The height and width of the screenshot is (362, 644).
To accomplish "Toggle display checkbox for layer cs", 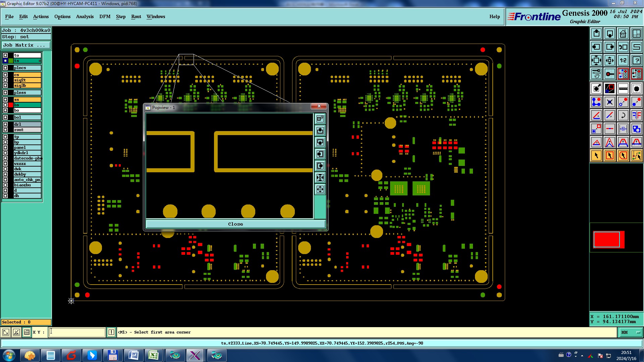I will click(5, 75).
